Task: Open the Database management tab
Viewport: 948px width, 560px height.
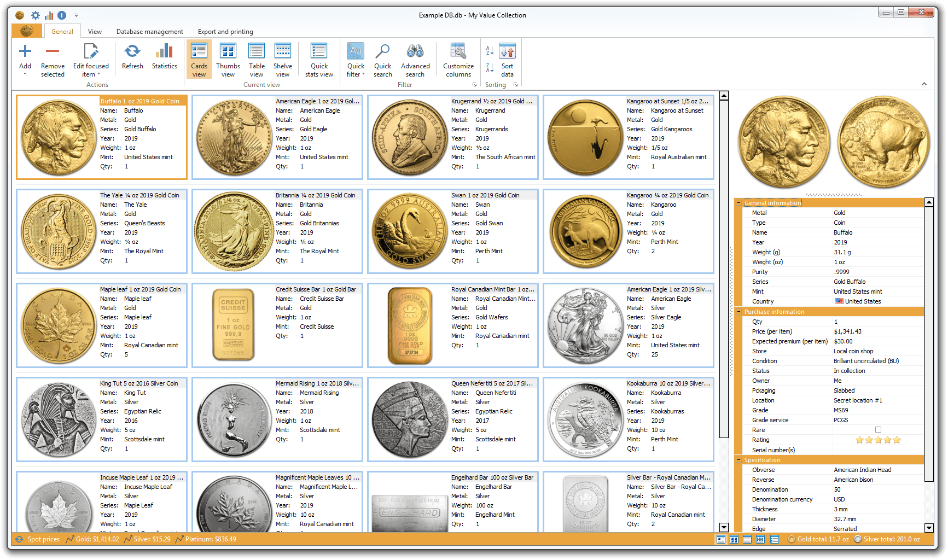Action: [x=149, y=32]
